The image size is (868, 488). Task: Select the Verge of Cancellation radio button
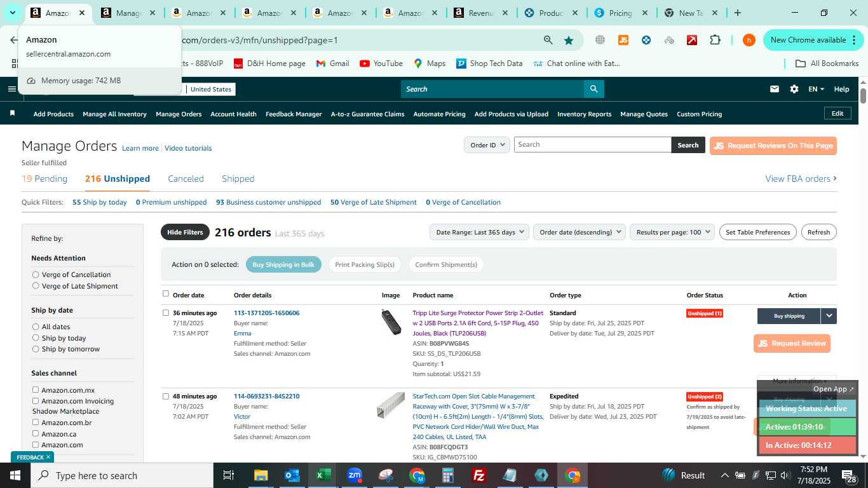click(x=36, y=274)
